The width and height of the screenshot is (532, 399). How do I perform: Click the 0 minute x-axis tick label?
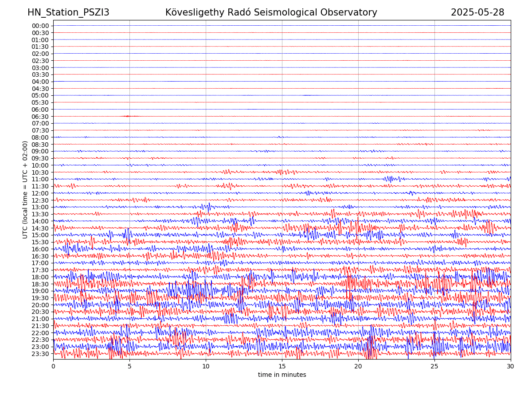click(53, 367)
